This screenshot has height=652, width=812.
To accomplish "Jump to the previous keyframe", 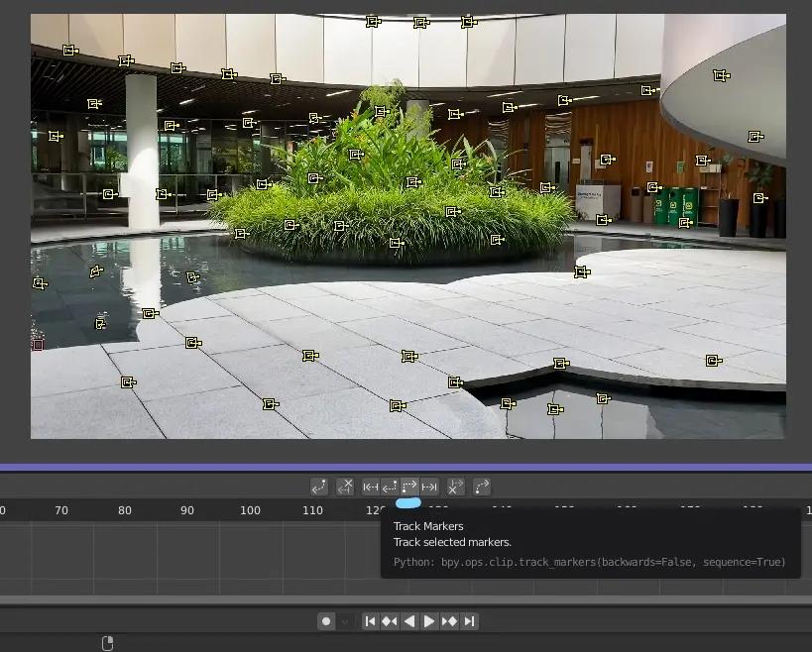I will pos(390,621).
